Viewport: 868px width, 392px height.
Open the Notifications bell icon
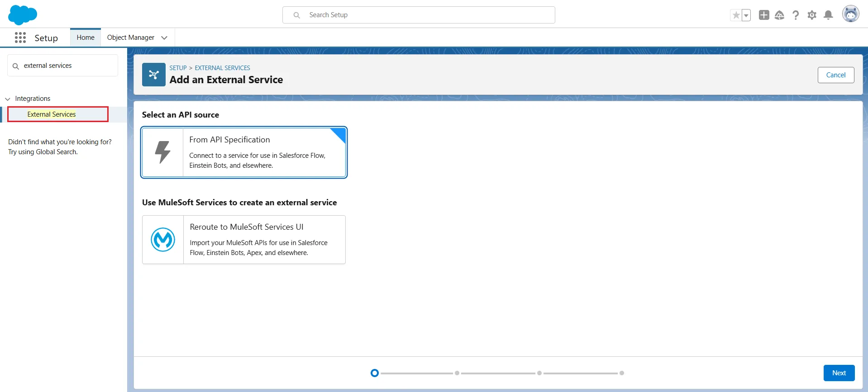tap(828, 15)
